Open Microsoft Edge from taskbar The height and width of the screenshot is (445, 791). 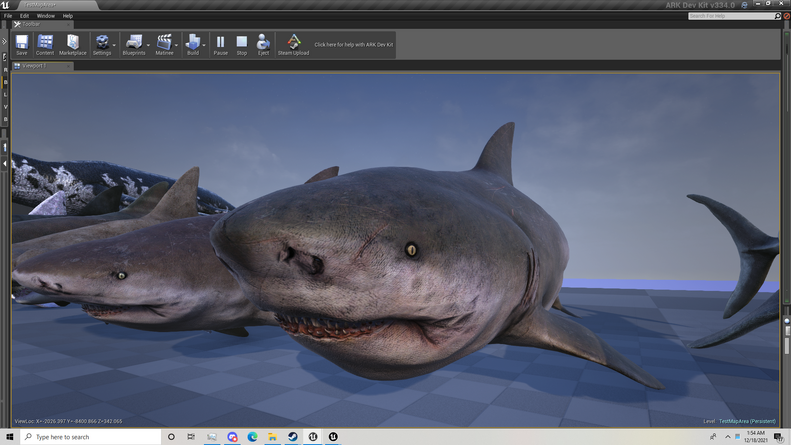click(252, 437)
